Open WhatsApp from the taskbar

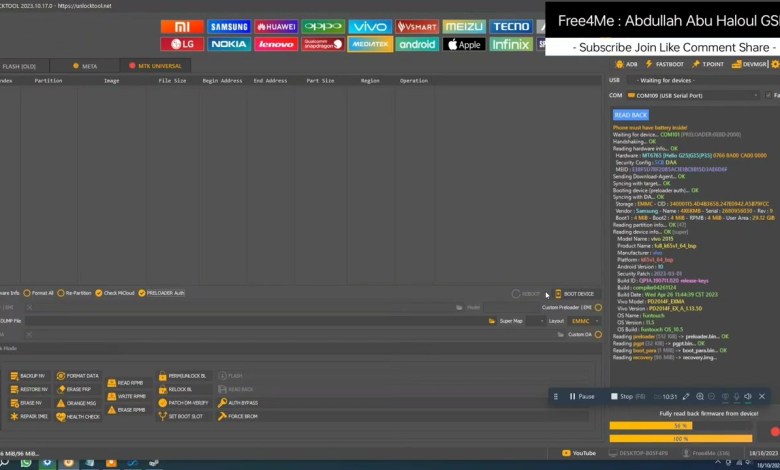coord(26,464)
